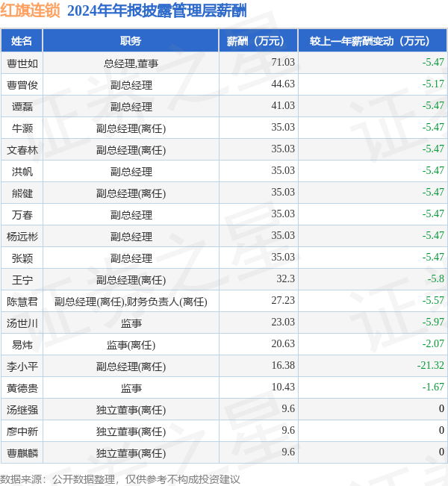Screen dimensions: 448x486
Task: Click 副总经理(离任) in 王宁 row
Action: click(131, 280)
